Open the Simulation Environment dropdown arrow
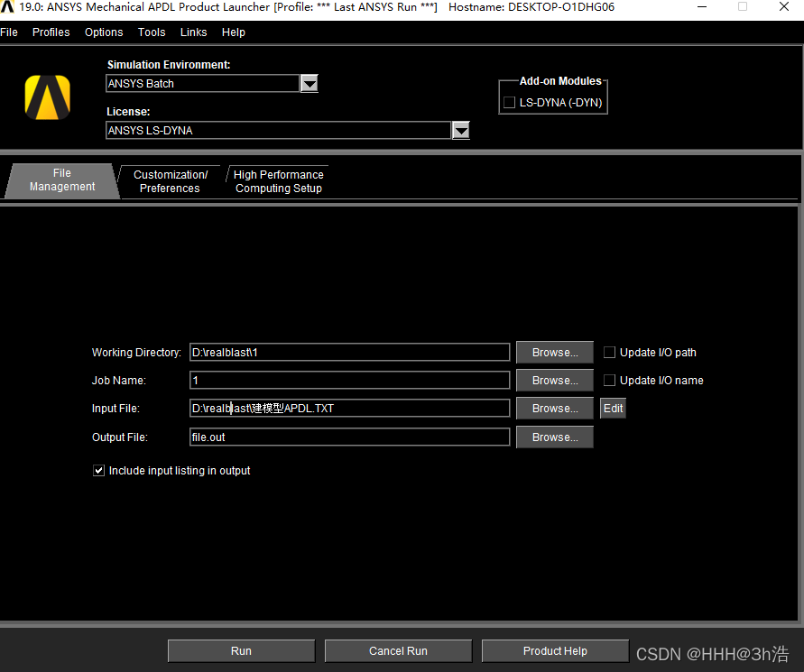 click(310, 84)
